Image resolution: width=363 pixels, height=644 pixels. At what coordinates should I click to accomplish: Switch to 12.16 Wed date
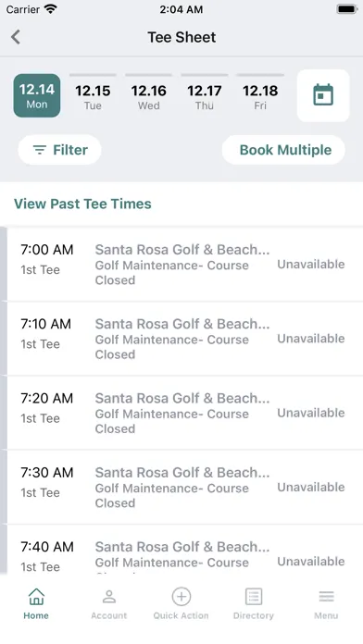pos(149,96)
